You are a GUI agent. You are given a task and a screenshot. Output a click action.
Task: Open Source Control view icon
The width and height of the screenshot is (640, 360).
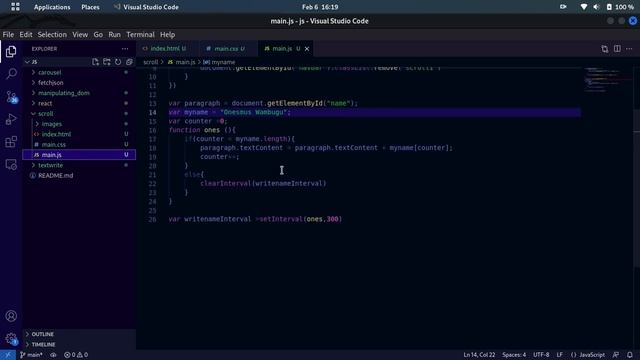click(11, 97)
